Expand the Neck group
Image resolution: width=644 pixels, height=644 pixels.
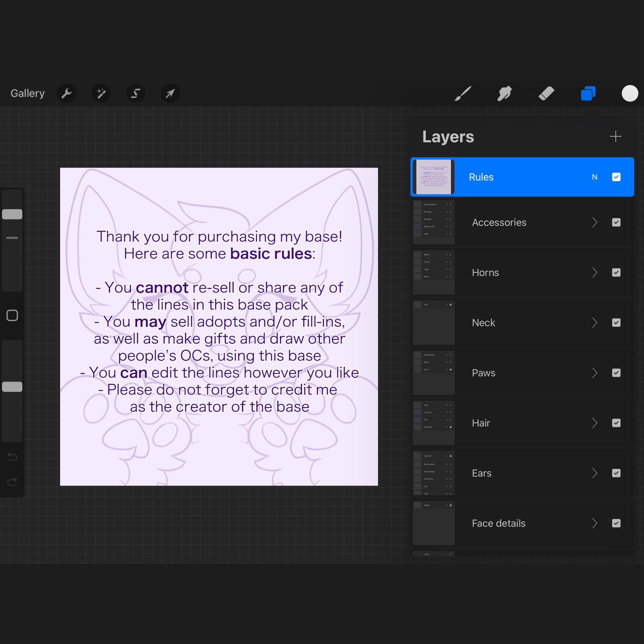(x=595, y=322)
